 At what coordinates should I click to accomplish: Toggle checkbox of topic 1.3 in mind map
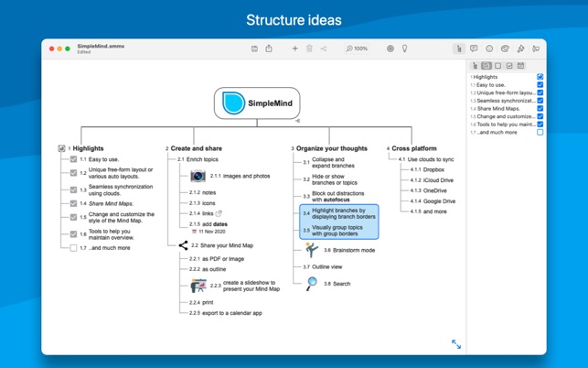[73, 189]
